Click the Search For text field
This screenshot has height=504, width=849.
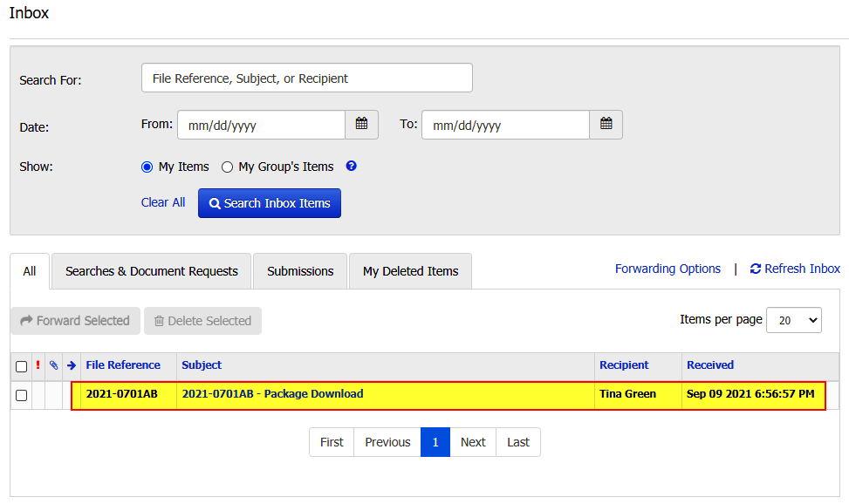(x=307, y=78)
